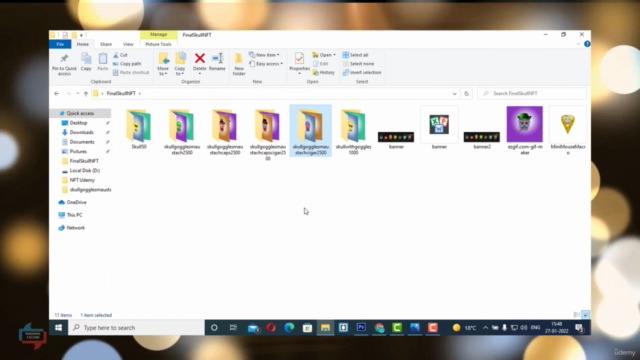Go up one folder level
The height and width of the screenshot is (360, 640).
(86, 93)
